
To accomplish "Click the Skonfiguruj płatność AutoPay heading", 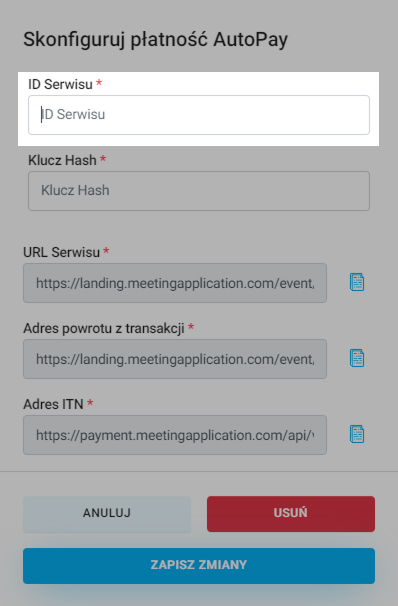I will point(155,40).
